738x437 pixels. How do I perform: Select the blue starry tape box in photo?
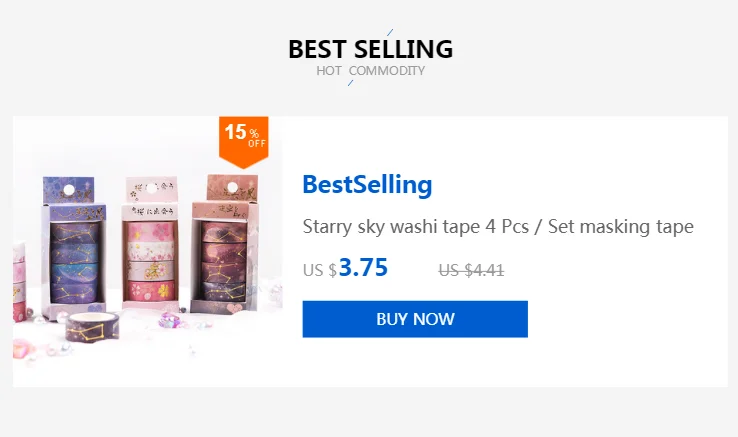pos(73,247)
